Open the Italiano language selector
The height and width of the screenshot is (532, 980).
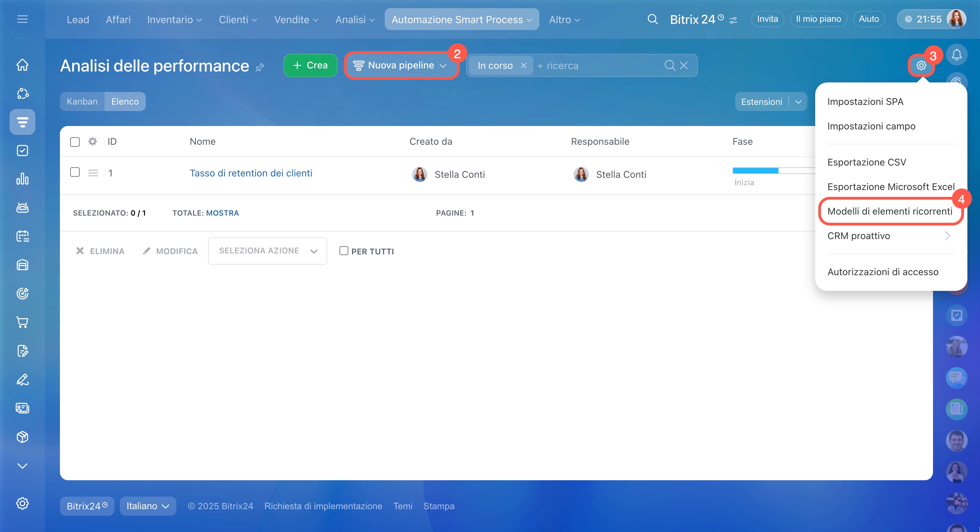(147, 506)
